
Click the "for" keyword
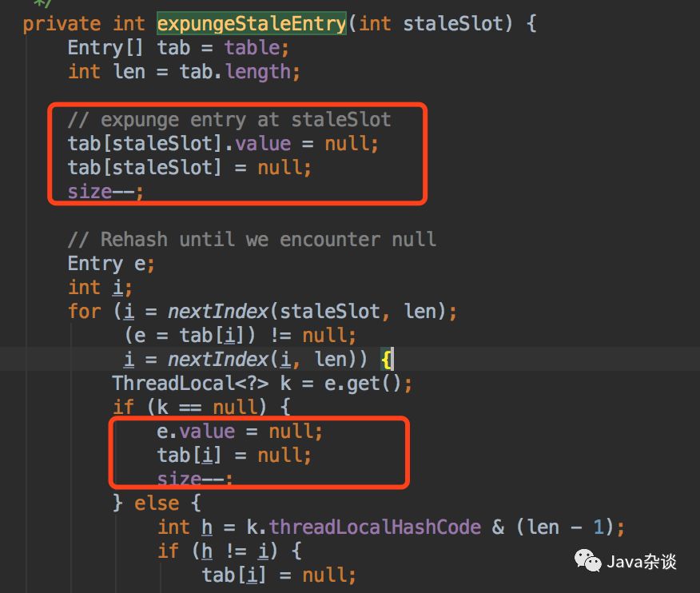85,311
